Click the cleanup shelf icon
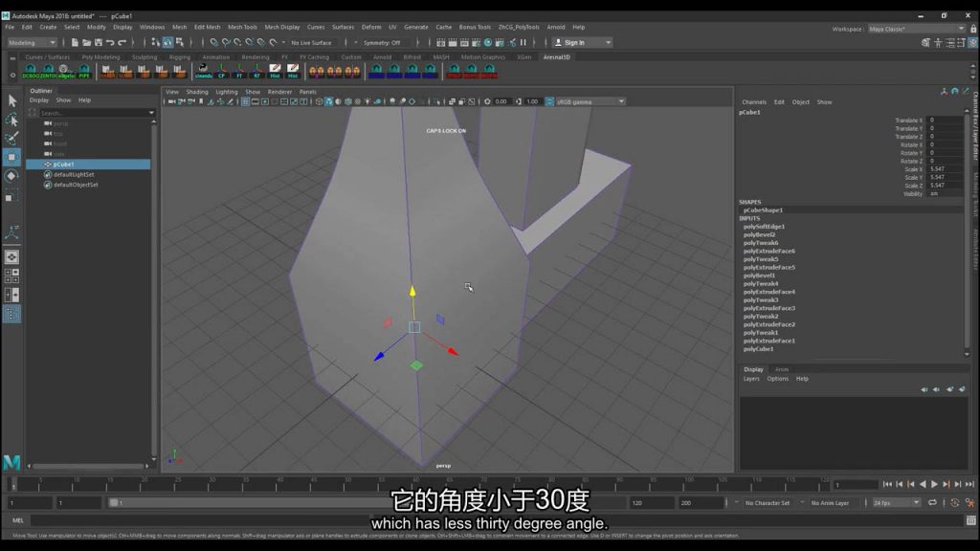 pyautogui.click(x=204, y=71)
